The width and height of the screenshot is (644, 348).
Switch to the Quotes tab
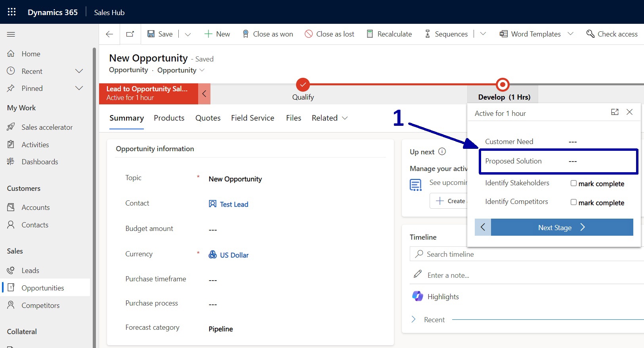click(x=208, y=118)
